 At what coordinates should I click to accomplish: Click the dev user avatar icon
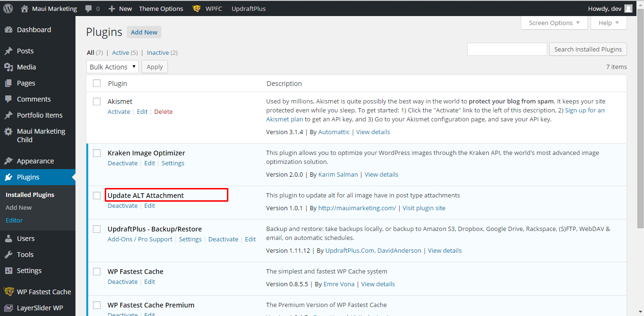pyautogui.click(x=628, y=9)
